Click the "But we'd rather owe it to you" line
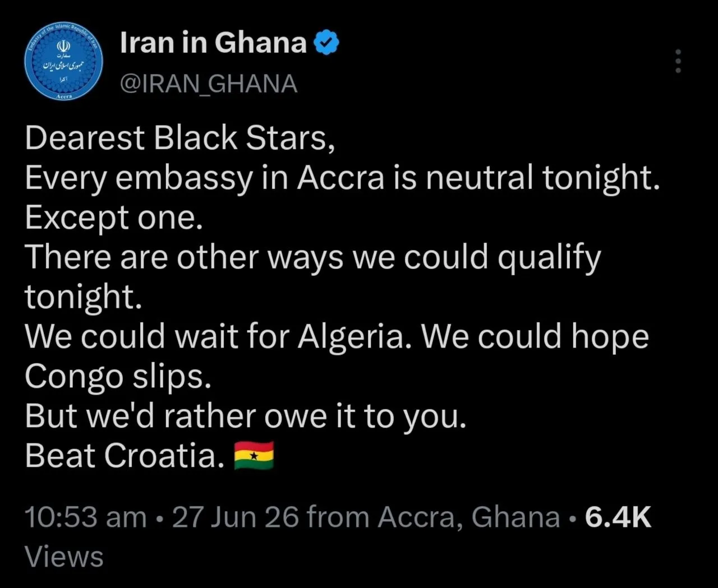 [245, 416]
